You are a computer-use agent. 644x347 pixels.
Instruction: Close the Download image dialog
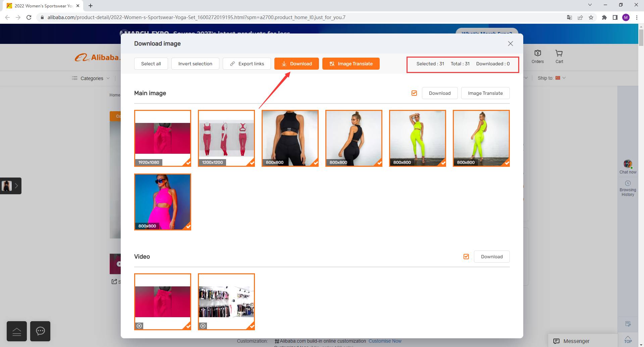click(510, 44)
